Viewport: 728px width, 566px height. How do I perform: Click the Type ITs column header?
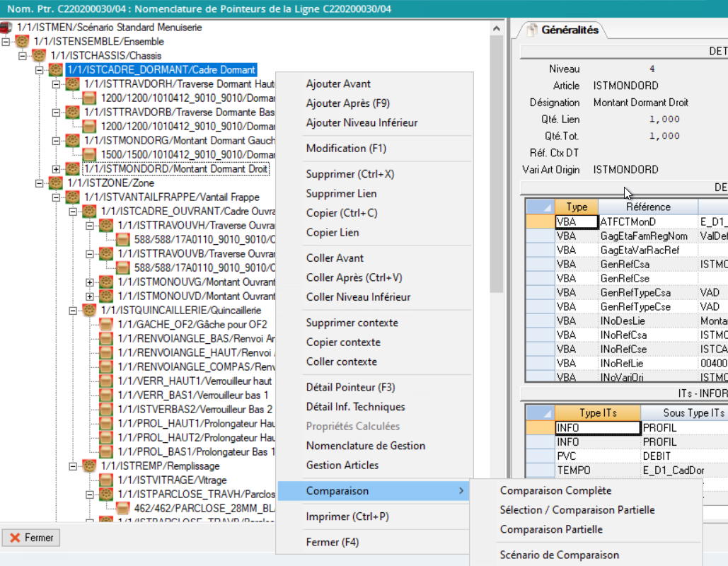pyautogui.click(x=599, y=413)
